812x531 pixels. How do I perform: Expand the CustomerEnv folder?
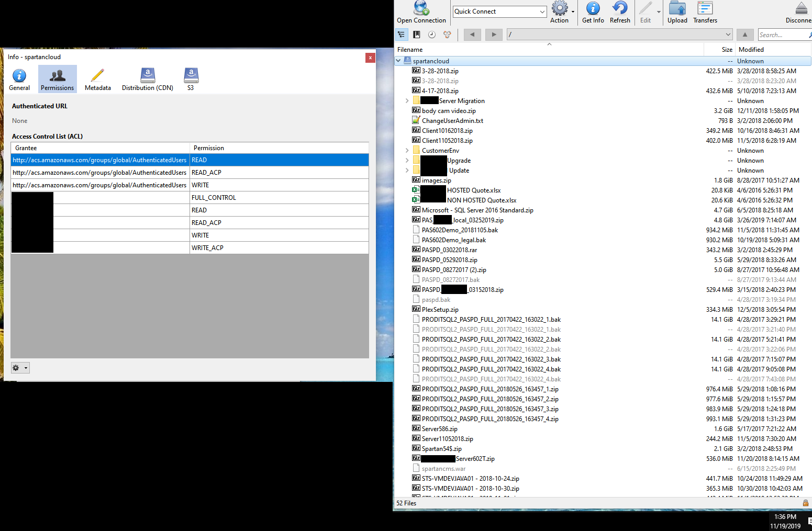click(407, 151)
